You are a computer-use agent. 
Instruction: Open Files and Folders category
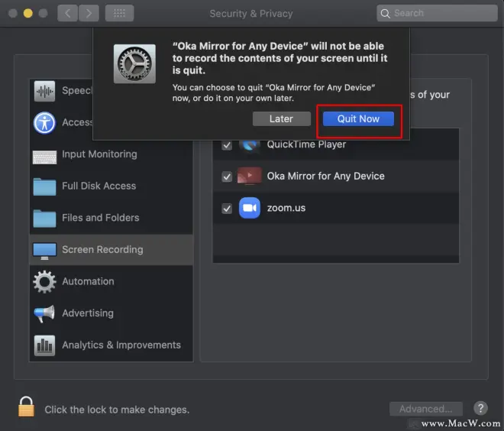pos(111,218)
